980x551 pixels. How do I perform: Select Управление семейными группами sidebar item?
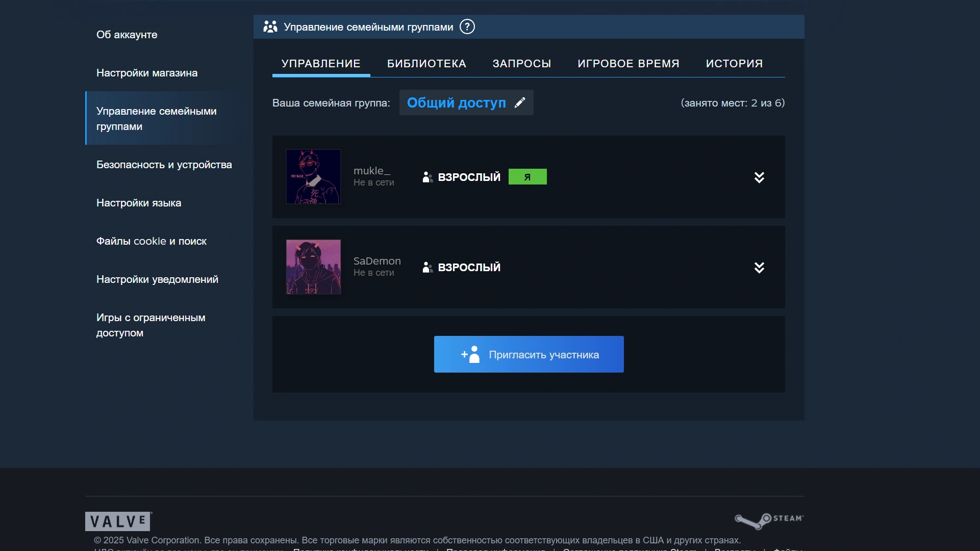click(x=163, y=118)
